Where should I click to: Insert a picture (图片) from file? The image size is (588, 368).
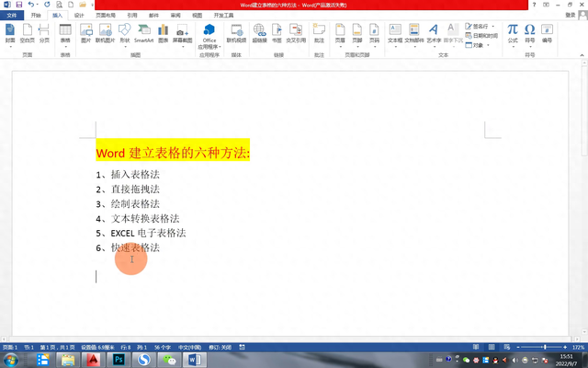(85, 34)
